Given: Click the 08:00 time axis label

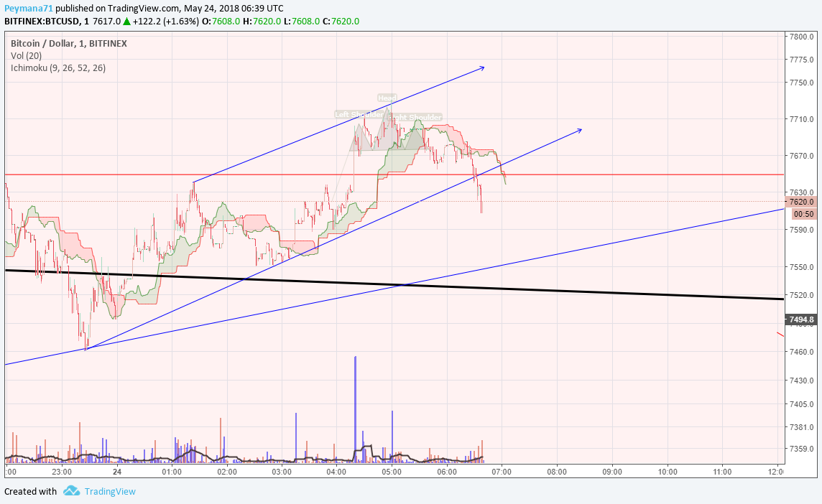Looking at the screenshot, I should (x=557, y=472).
